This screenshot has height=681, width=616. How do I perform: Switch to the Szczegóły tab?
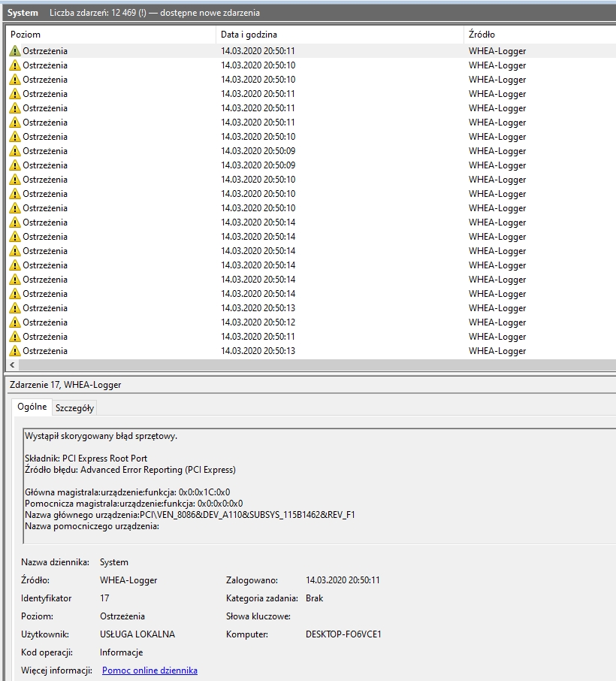coord(74,407)
